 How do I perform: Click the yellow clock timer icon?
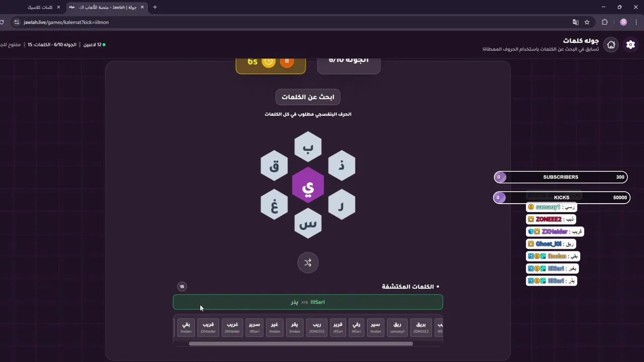(x=269, y=61)
